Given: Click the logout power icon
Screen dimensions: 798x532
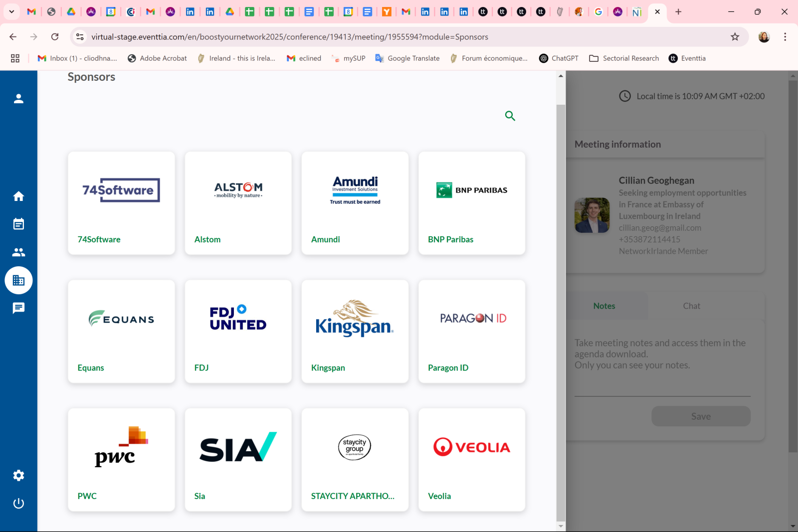Looking at the screenshot, I should (x=18, y=504).
